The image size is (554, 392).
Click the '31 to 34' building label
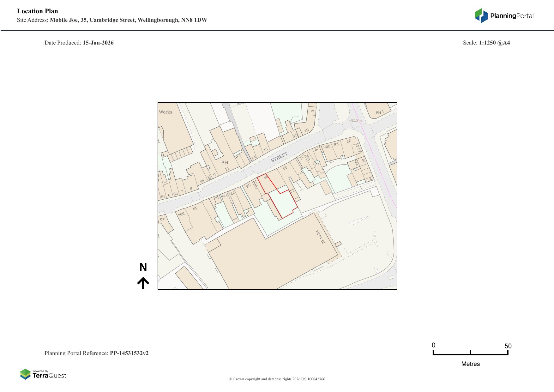[320, 237]
